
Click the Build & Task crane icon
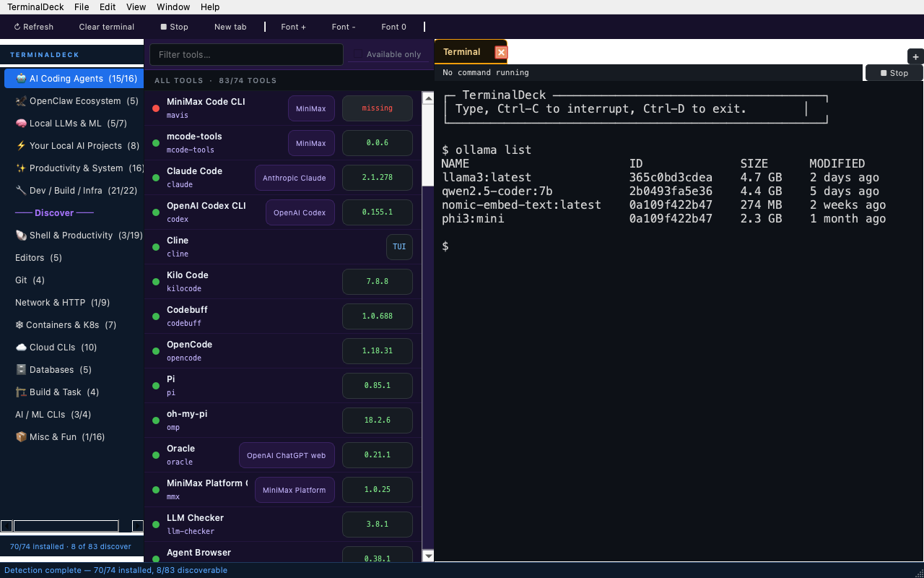pyautogui.click(x=21, y=392)
